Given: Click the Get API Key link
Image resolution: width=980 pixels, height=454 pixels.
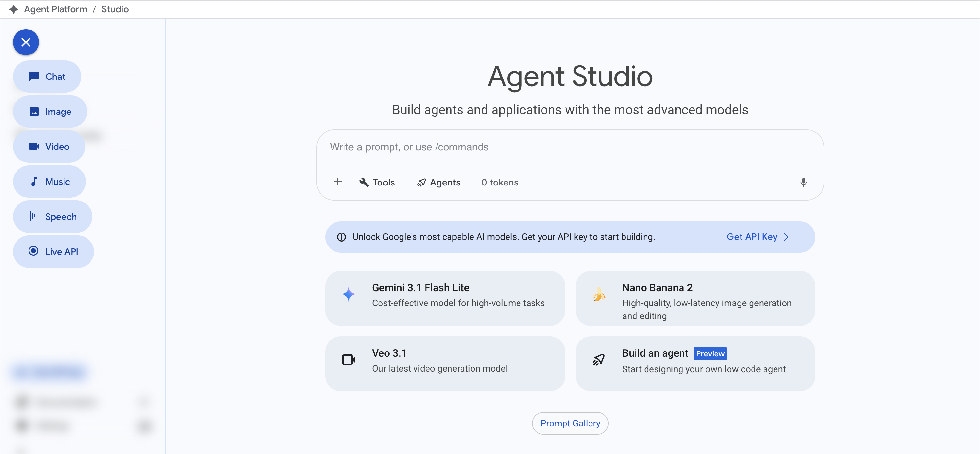Looking at the screenshot, I should pyautogui.click(x=752, y=237).
